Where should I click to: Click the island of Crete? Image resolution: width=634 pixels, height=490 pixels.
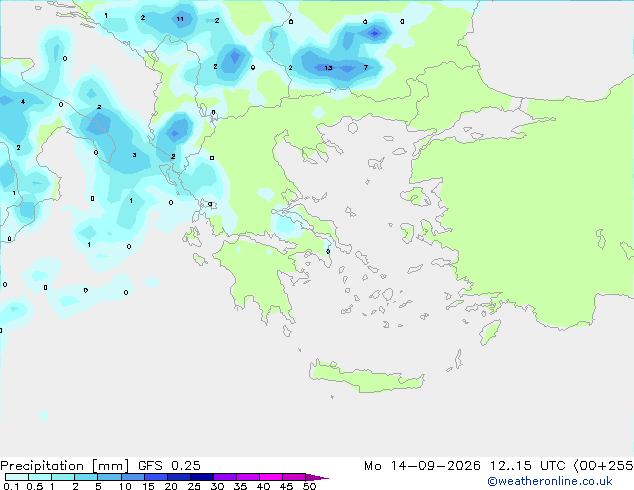tap(366, 377)
